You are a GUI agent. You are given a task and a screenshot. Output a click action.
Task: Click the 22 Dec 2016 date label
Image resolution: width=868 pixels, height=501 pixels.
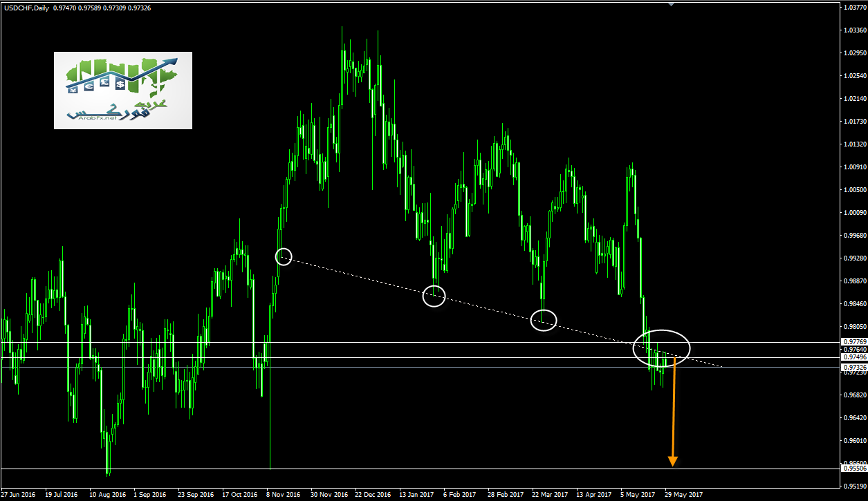(x=373, y=495)
